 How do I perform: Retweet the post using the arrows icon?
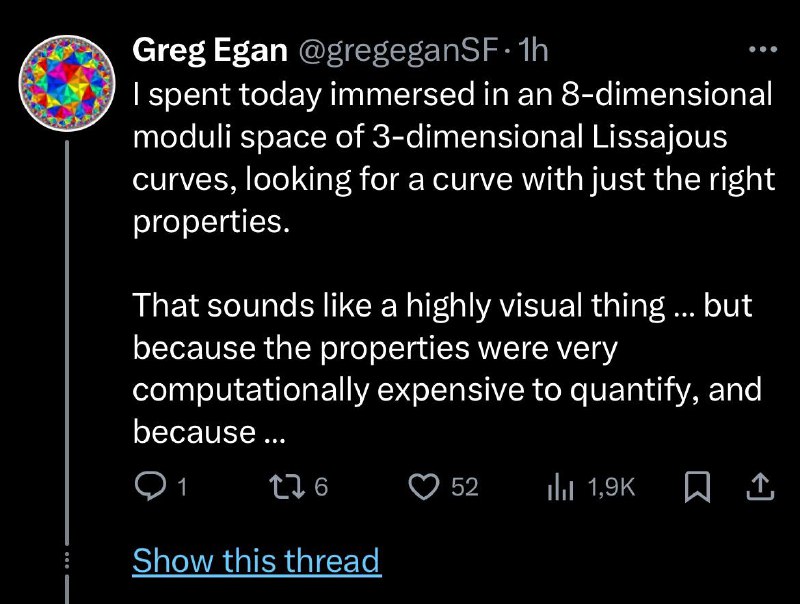(x=287, y=486)
